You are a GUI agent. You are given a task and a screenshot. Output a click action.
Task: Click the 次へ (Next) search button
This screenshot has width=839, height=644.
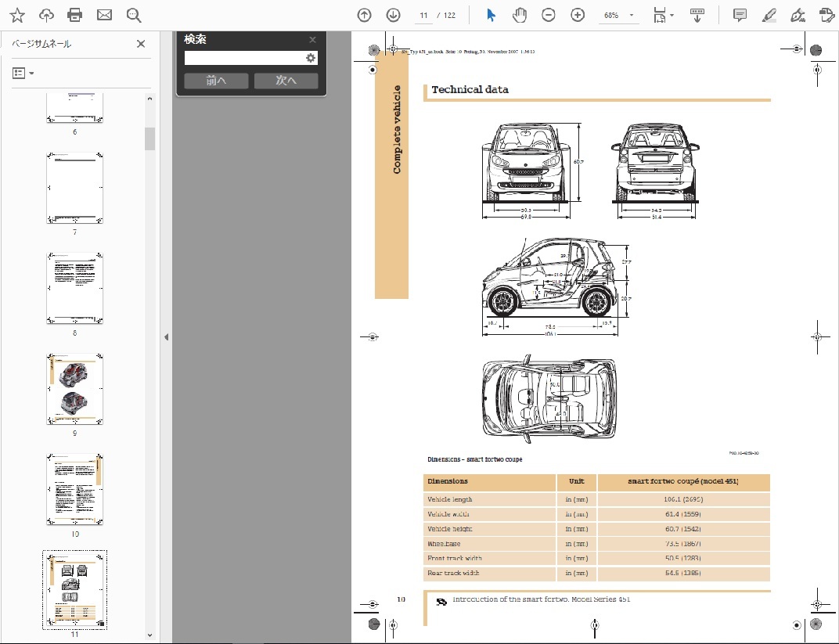(286, 81)
